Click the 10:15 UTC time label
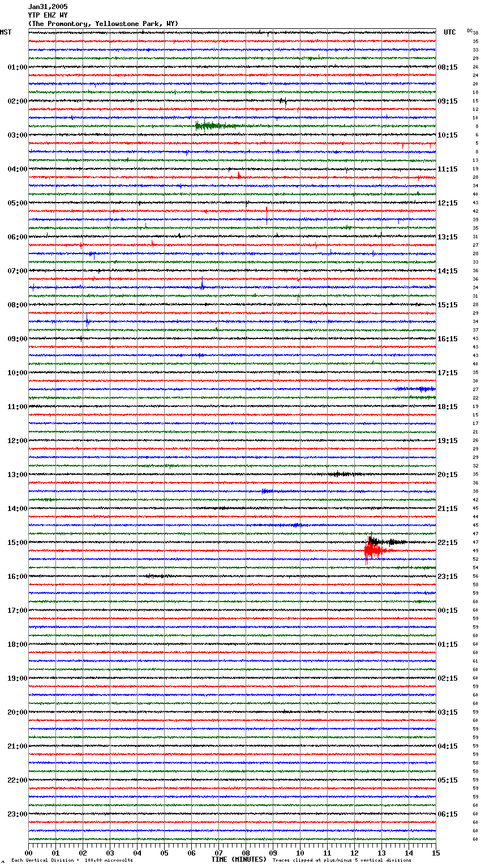 [448, 135]
